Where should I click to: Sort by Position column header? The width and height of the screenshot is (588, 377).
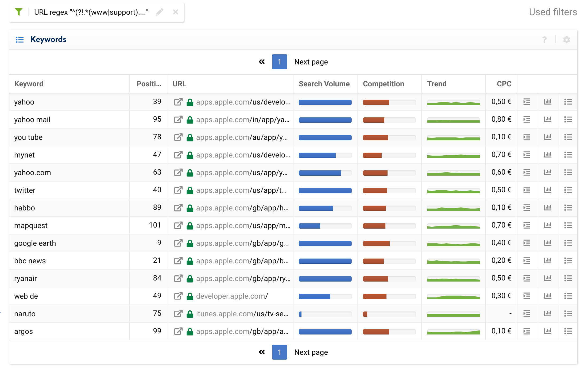click(149, 84)
